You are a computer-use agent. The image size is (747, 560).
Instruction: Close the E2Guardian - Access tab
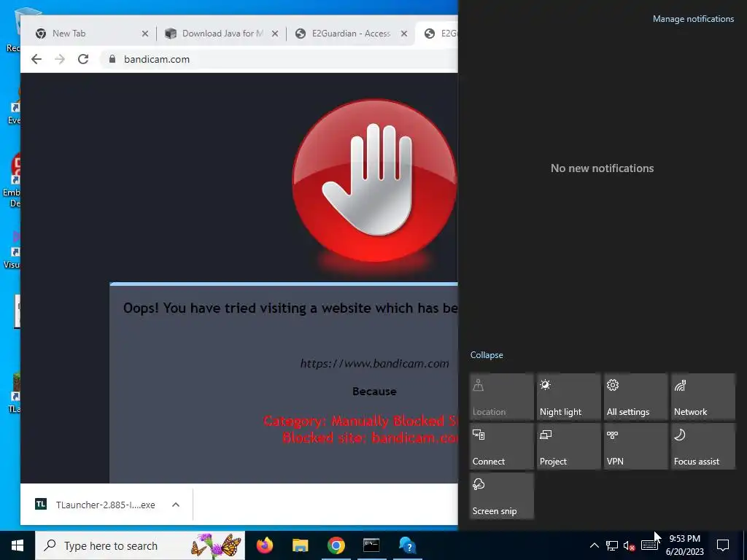coord(404,34)
